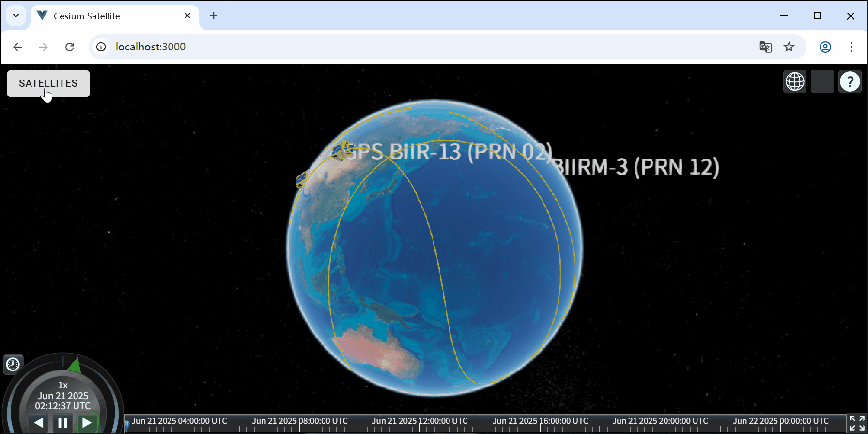Open Chrome's three-dot menu
This screenshot has height=434, width=868.
click(852, 47)
